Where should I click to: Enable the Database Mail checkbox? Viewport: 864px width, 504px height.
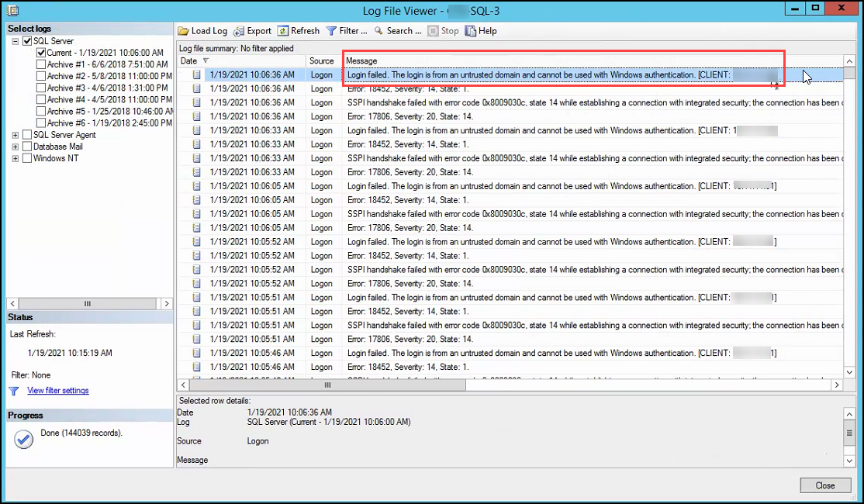pyautogui.click(x=27, y=147)
